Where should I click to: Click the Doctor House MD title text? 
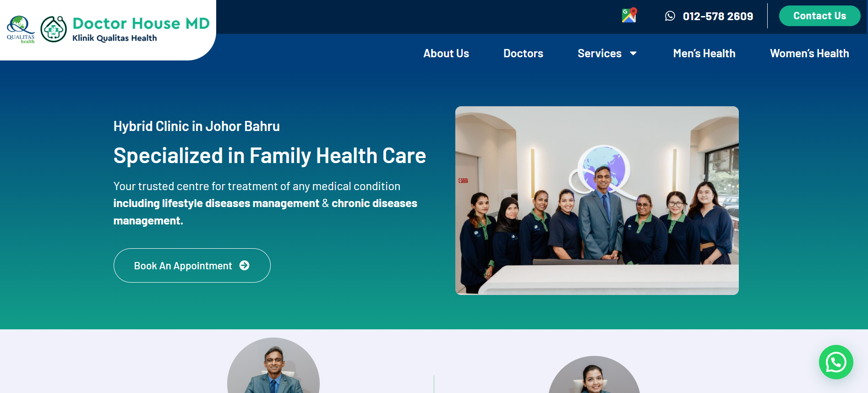click(x=141, y=23)
